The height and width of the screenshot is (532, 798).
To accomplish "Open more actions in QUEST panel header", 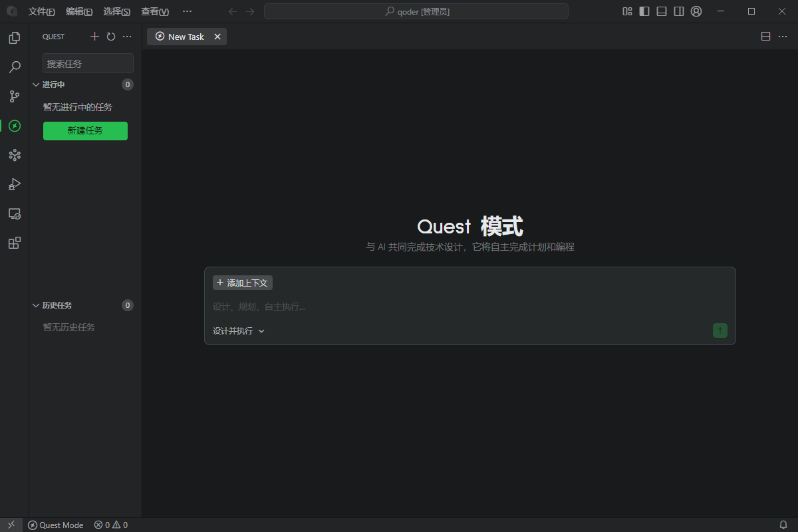I will [x=127, y=37].
